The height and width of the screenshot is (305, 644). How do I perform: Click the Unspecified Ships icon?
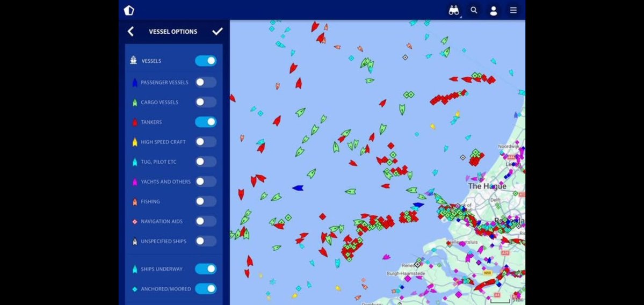coord(135,242)
